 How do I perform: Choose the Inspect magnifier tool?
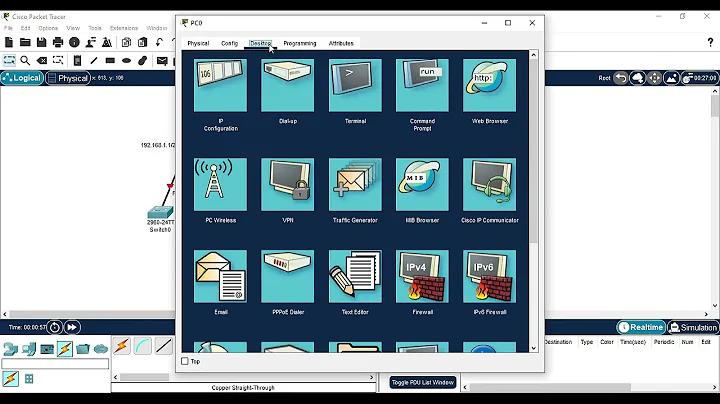point(25,61)
